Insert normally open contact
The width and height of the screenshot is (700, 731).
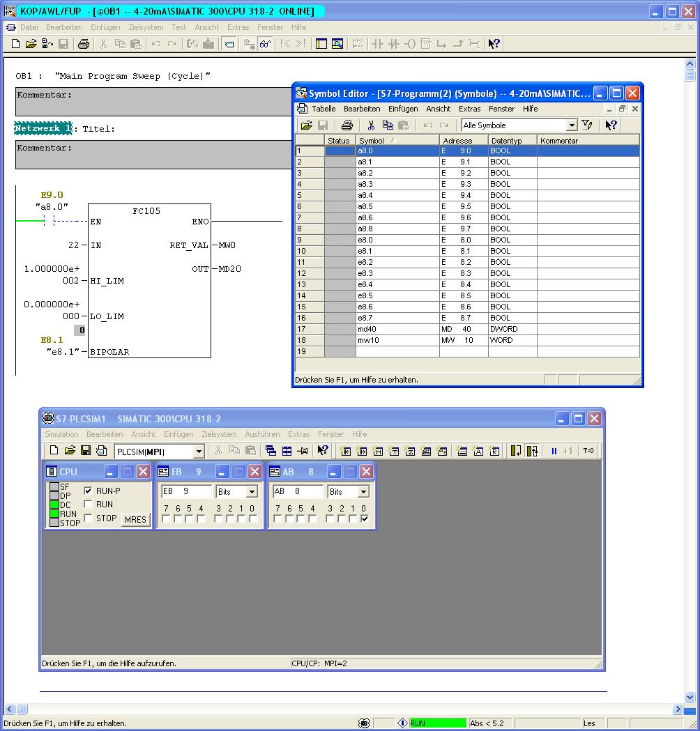378,44
